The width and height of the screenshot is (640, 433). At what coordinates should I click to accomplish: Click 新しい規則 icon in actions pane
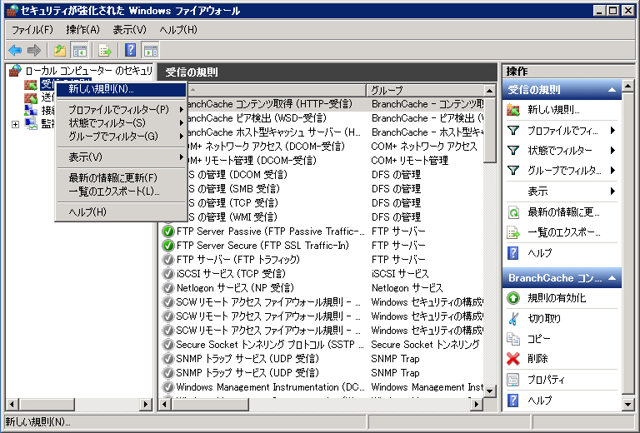click(513, 110)
